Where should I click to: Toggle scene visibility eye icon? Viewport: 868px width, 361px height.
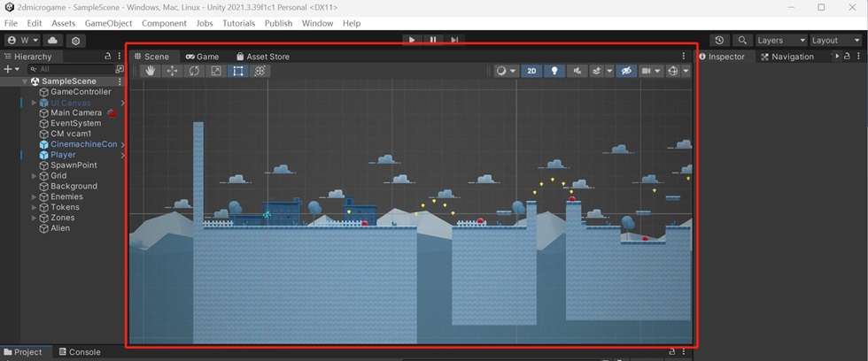(626, 71)
